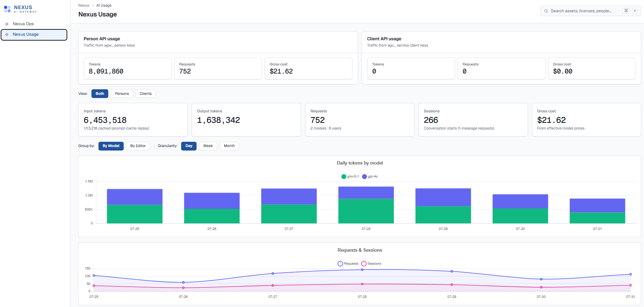644x307 pixels.
Task: Click the 07-25 gpt-4o bar segment
Action: (135, 197)
